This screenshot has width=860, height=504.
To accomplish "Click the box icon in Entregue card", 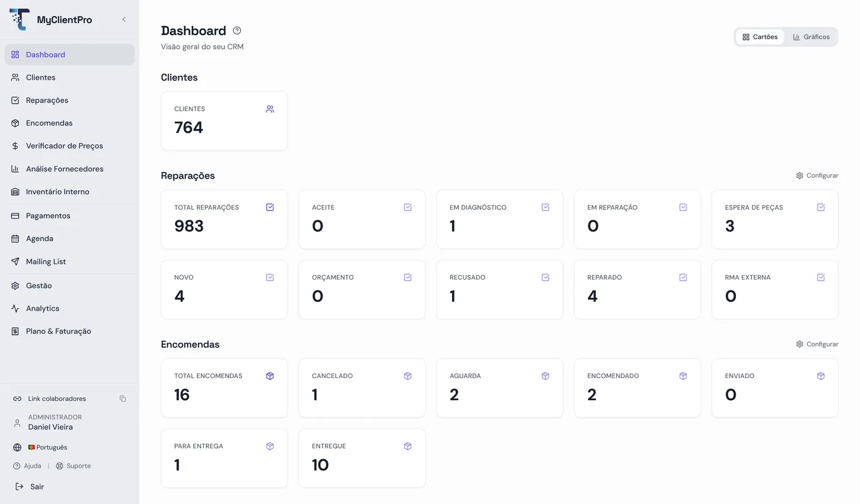I will 407,446.
